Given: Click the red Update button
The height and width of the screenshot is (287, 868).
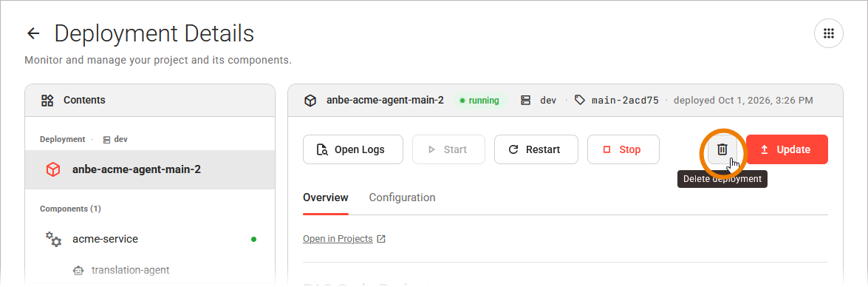Looking at the screenshot, I should pos(787,149).
